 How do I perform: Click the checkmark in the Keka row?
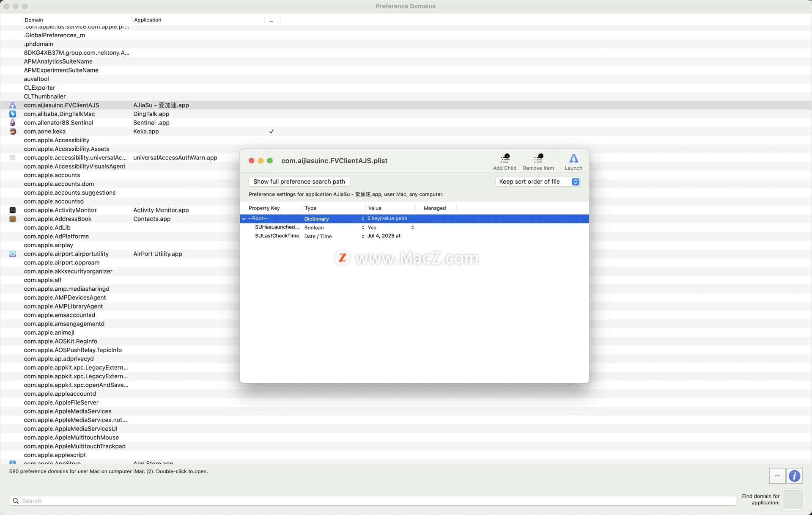(x=272, y=132)
